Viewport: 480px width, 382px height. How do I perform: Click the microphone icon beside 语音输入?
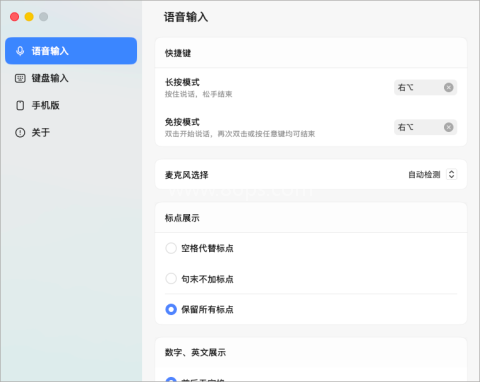[x=20, y=51]
